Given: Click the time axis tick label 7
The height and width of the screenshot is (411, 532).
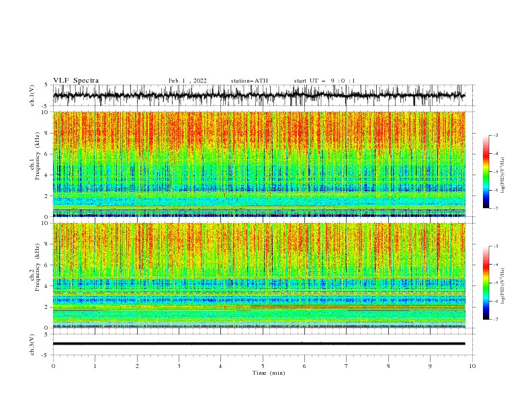Looking at the screenshot, I should click(x=346, y=366).
